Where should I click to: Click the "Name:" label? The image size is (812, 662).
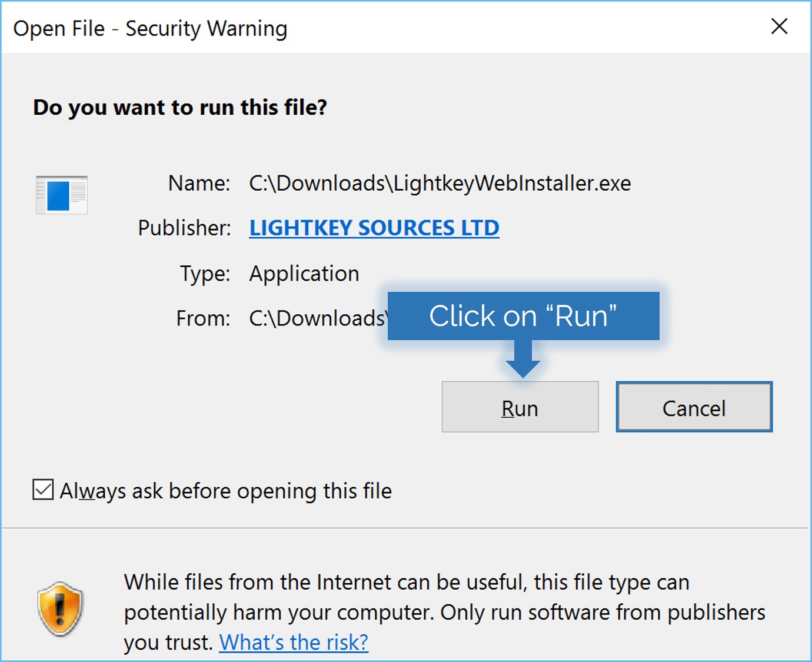pyautogui.click(x=199, y=183)
